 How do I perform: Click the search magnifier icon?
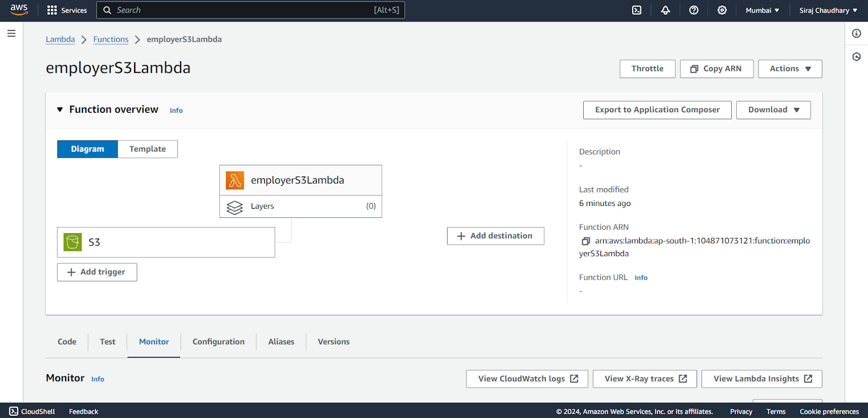click(107, 10)
